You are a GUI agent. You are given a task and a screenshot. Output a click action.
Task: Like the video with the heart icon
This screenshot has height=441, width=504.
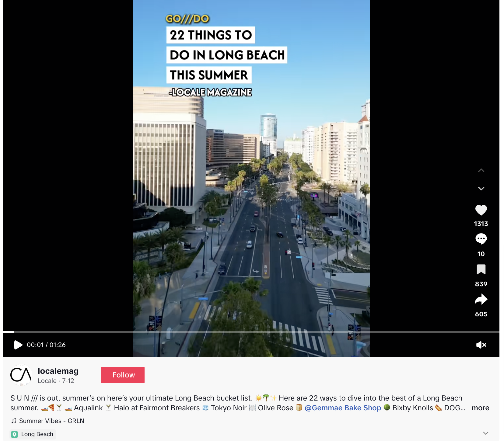481,210
